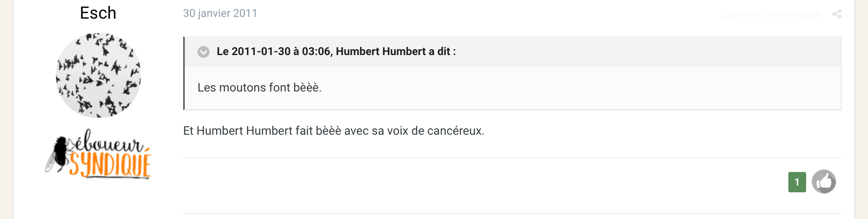Screen dimensions: 868x219
Task: Click the dark left border of quote
Action: pyautogui.click(x=184, y=73)
